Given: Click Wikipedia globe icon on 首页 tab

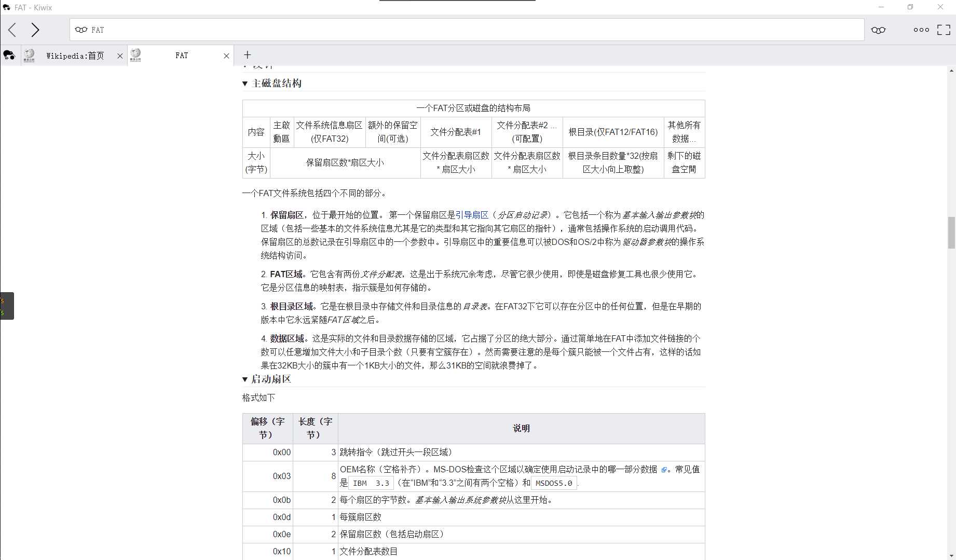Looking at the screenshot, I should tap(29, 55).
